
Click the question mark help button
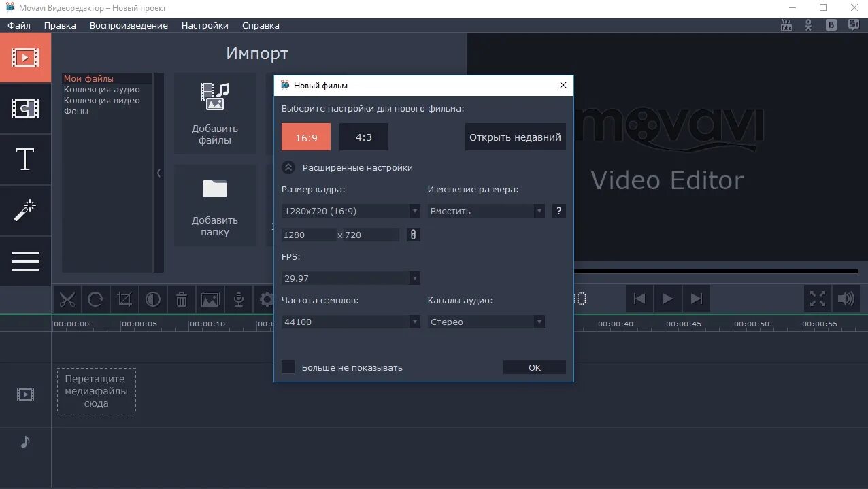[558, 211]
